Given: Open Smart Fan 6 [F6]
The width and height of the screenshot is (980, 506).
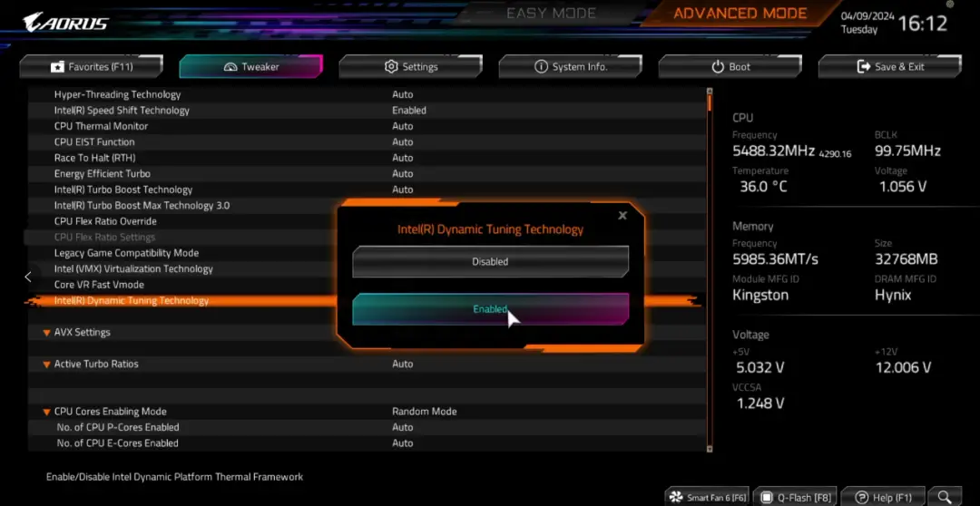Looking at the screenshot, I should [707, 498].
